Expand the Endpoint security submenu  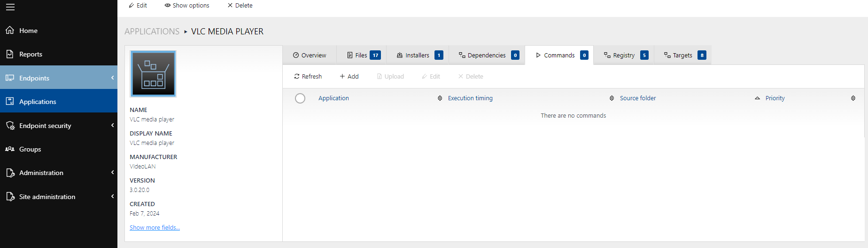pyautogui.click(x=113, y=126)
